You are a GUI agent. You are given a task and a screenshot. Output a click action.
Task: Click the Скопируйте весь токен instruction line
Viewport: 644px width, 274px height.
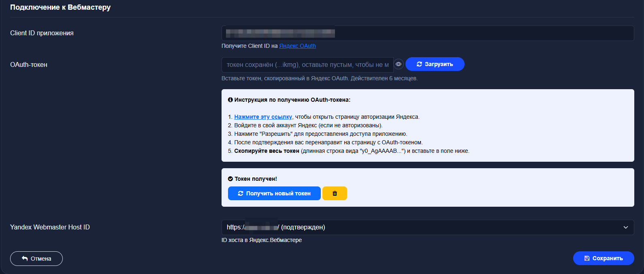tap(352, 151)
